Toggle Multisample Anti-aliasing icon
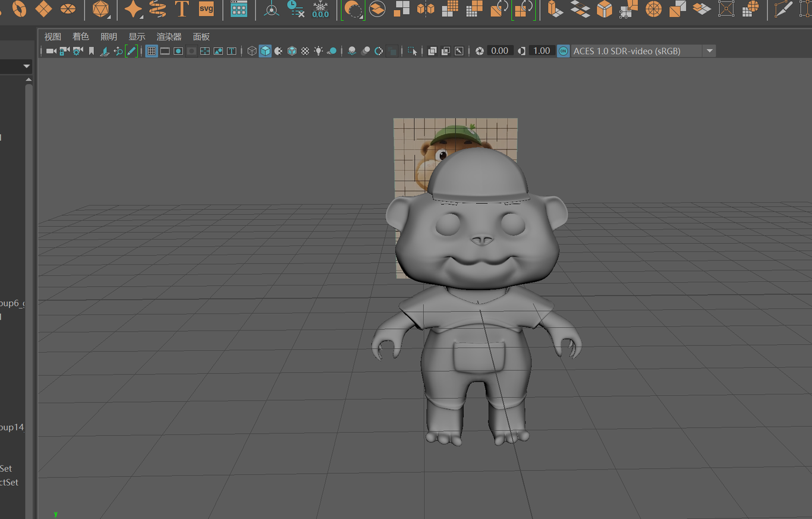 coord(379,51)
